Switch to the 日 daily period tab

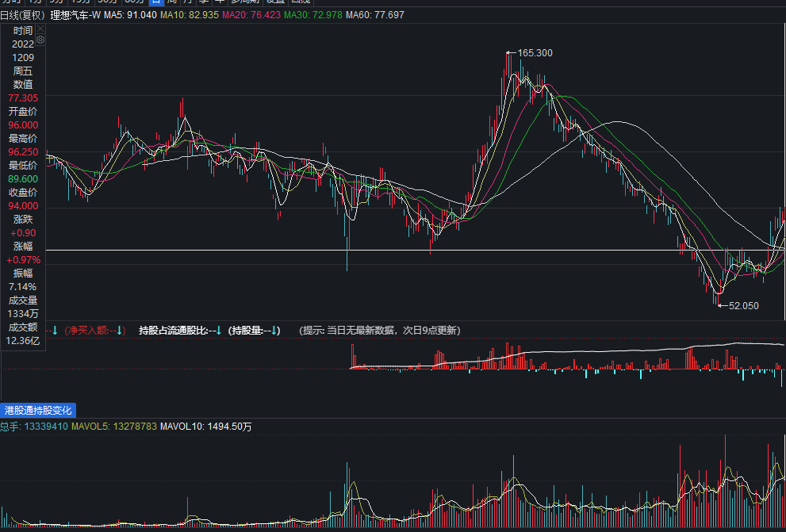point(156,2)
